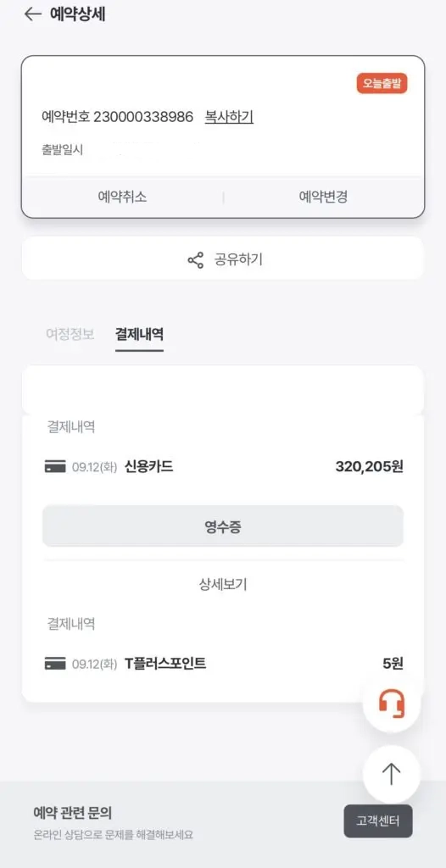Click the 320,205원 credit card amount
446x868 pixels.
370,467
